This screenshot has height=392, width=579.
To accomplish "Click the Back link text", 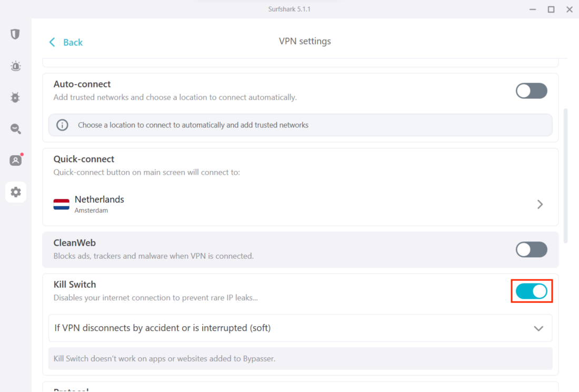I will [73, 42].
